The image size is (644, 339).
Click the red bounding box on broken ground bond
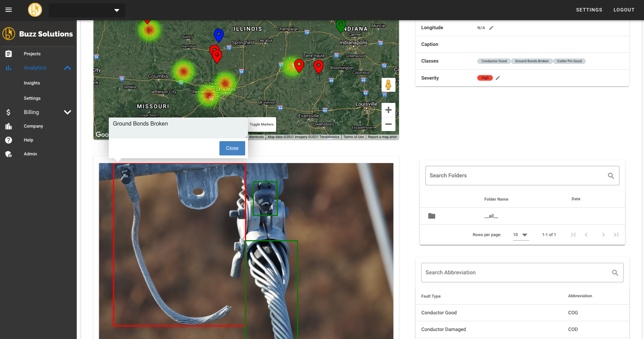pyautogui.click(x=179, y=245)
